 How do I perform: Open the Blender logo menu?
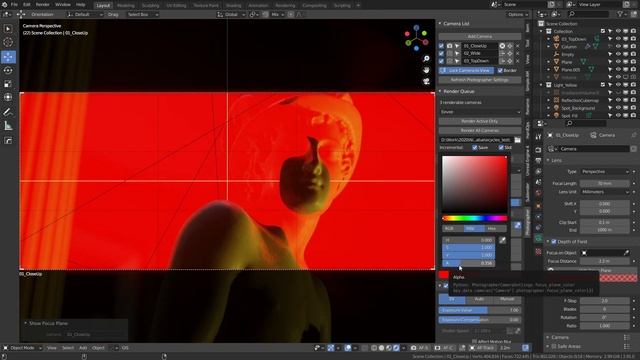coord(4,5)
